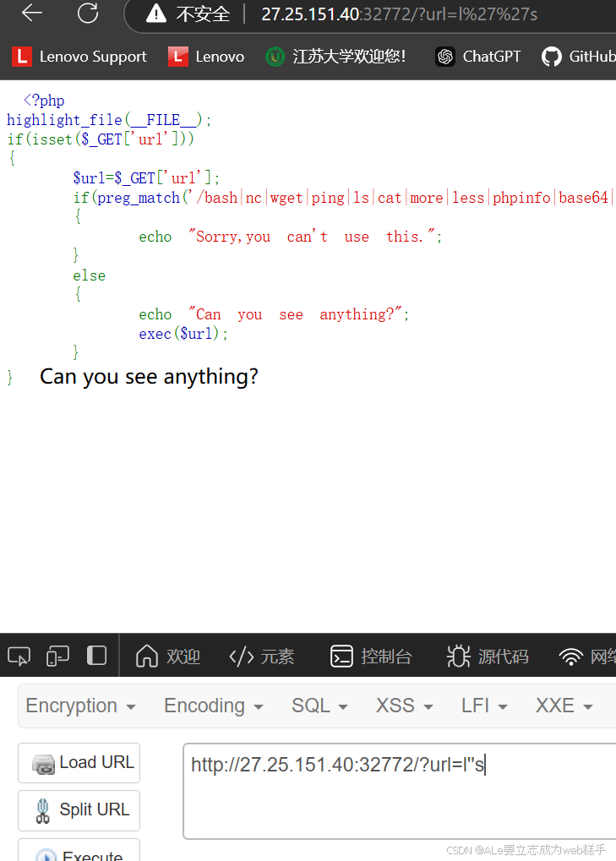616x861 pixels.
Task: Switch to the 源代码 sources tab
Action: [488, 657]
